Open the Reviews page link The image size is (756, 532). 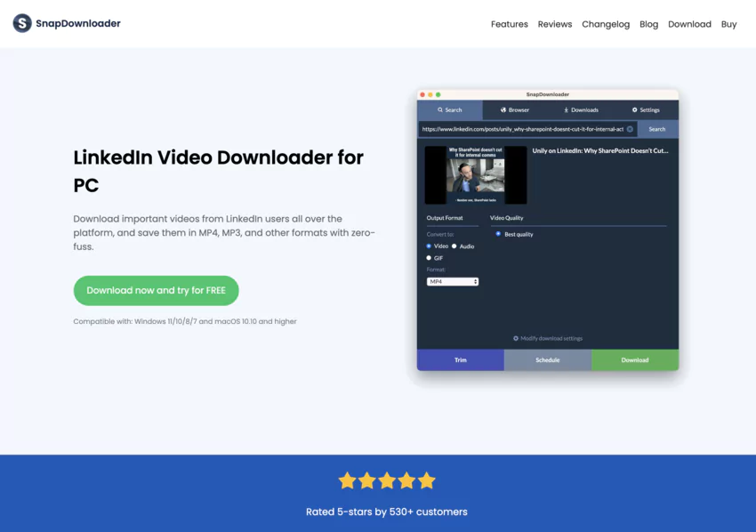(x=554, y=24)
